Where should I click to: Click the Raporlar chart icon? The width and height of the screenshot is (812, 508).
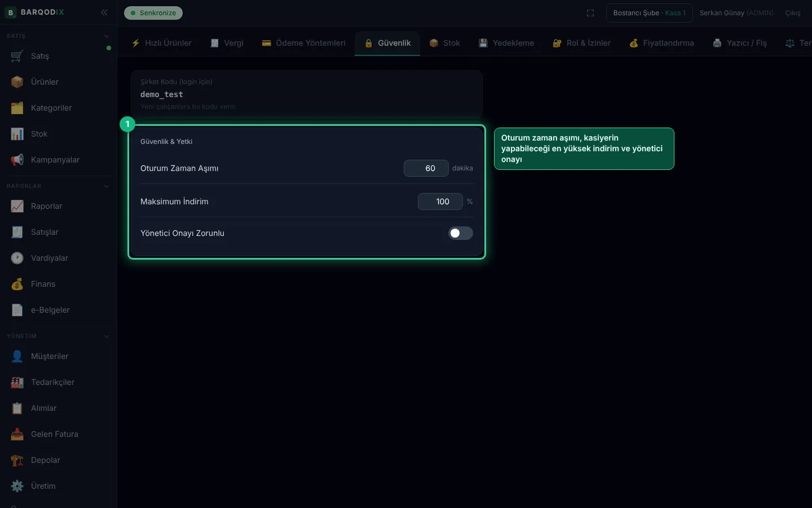[x=17, y=206]
